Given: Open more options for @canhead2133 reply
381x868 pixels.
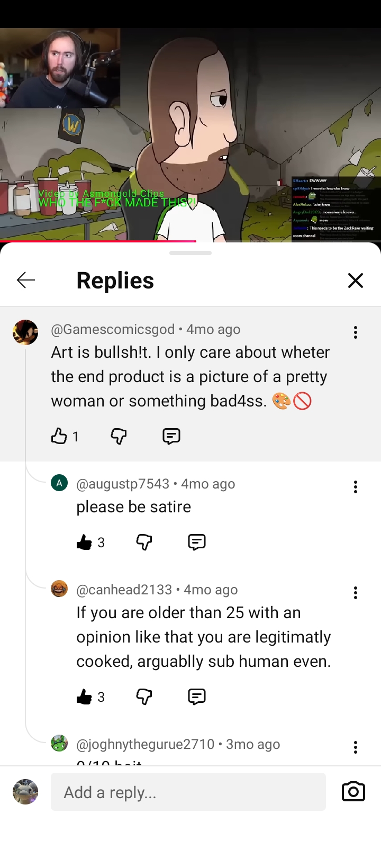Looking at the screenshot, I should click(356, 593).
